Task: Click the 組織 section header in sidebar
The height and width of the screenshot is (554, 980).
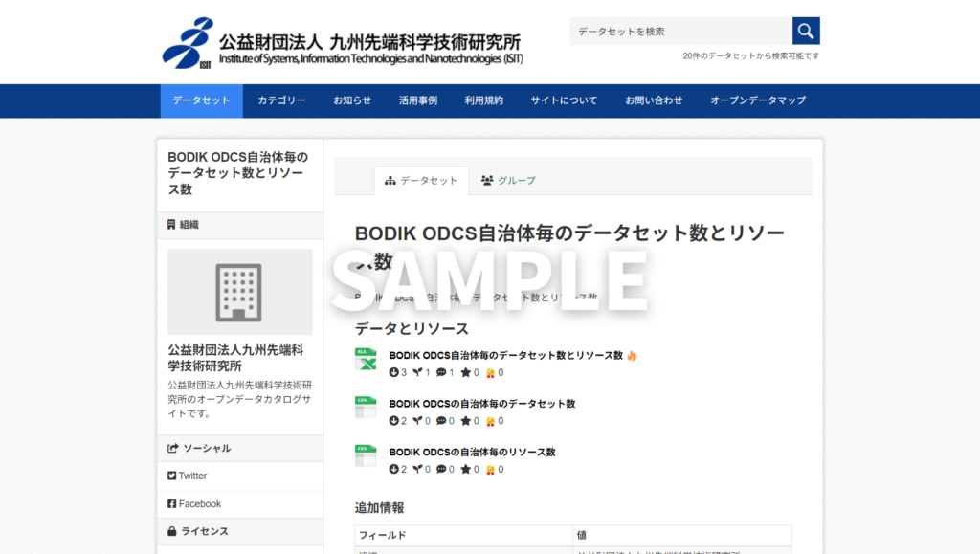Action: [x=240, y=225]
